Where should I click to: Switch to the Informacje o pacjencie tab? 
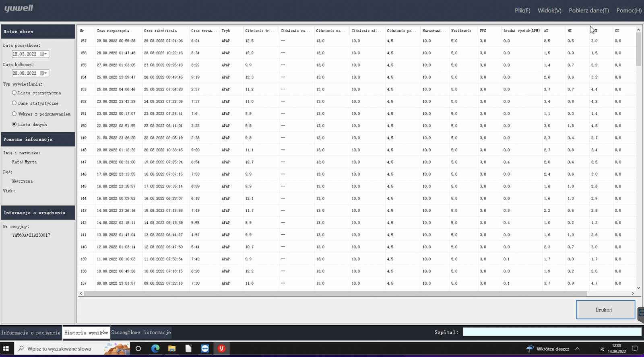click(31, 332)
